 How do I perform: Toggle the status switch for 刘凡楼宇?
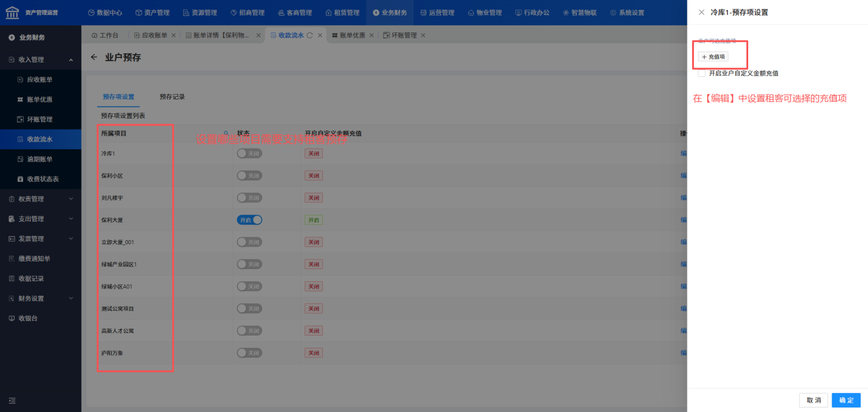[x=249, y=198]
